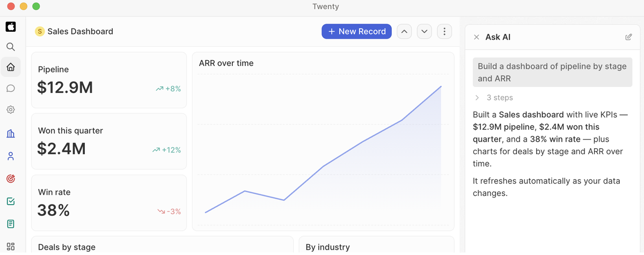644x255 pixels.
Task: Open the chat bubble icon in sidebar
Action: coord(11,89)
